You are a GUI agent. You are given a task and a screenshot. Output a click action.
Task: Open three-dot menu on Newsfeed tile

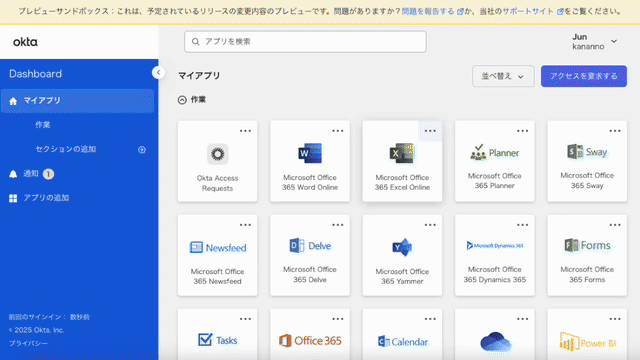(245, 225)
